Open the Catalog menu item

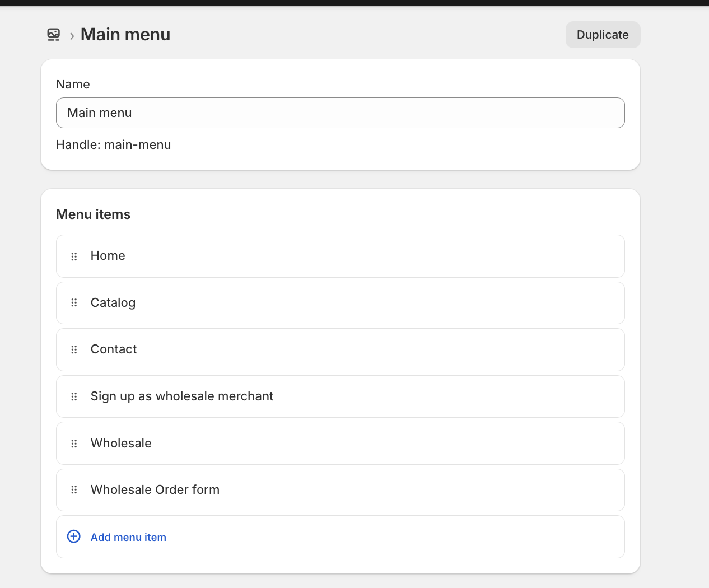coord(113,303)
